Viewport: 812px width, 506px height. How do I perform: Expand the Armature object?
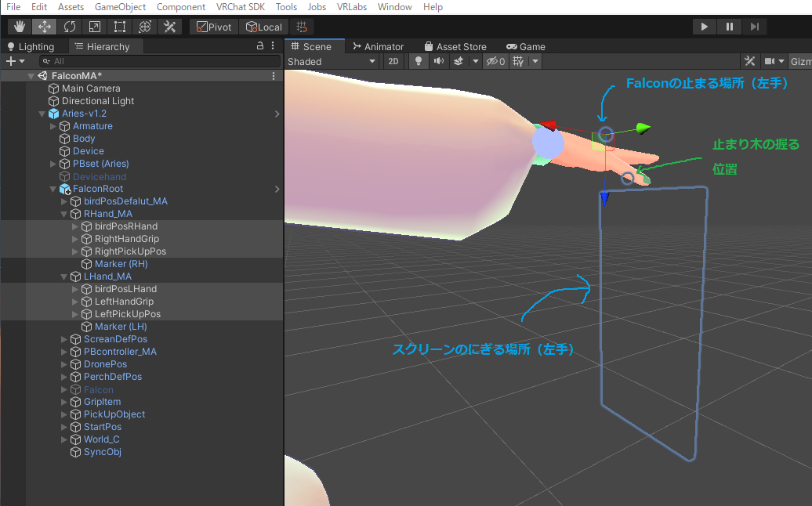click(53, 126)
